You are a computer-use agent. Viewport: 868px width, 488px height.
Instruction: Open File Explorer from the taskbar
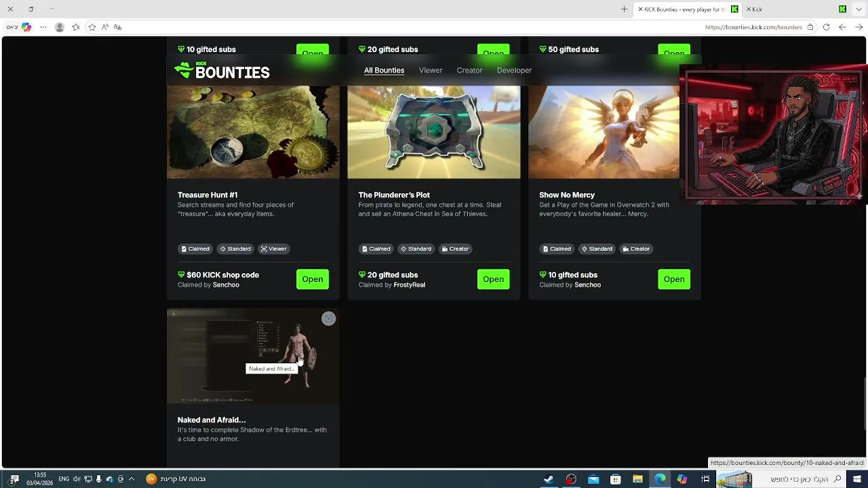tap(637, 479)
